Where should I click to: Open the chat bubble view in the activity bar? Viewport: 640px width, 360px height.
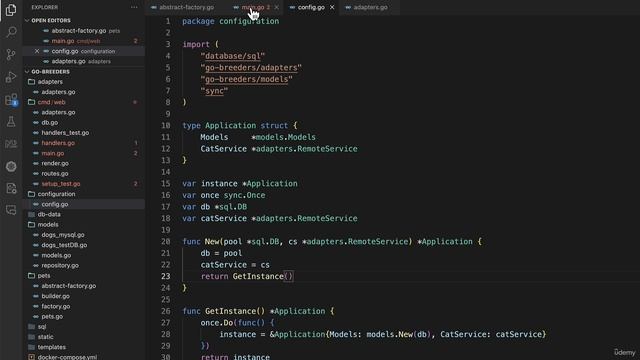point(11,210)
